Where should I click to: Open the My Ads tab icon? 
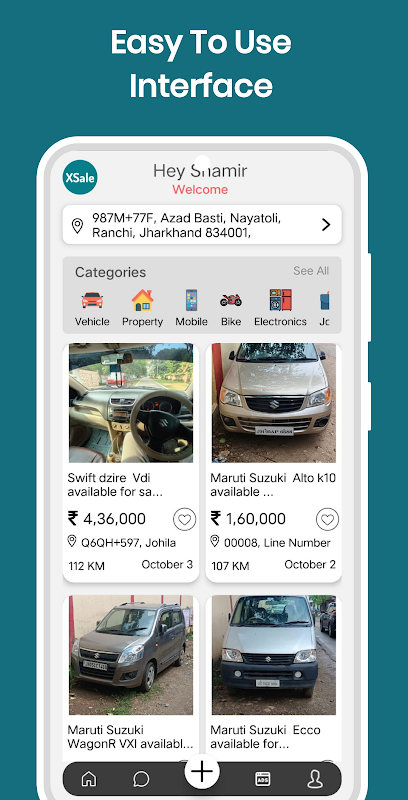click(x=263, y=779)
